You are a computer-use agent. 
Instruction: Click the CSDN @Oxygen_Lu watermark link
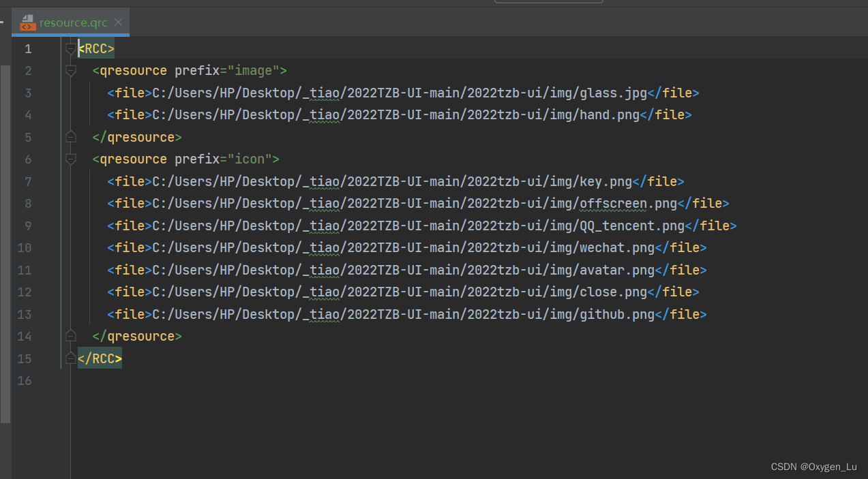[x=813, y=467]
